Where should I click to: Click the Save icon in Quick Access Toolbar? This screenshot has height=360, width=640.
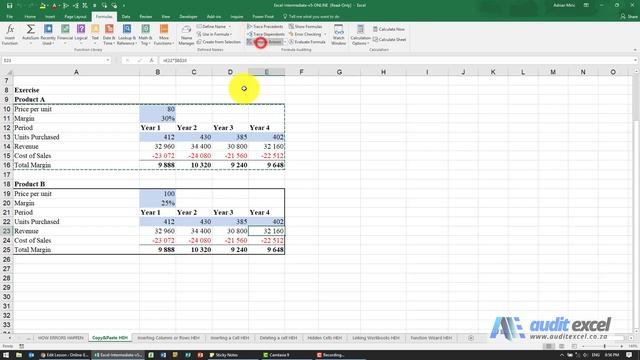(9, 5)
